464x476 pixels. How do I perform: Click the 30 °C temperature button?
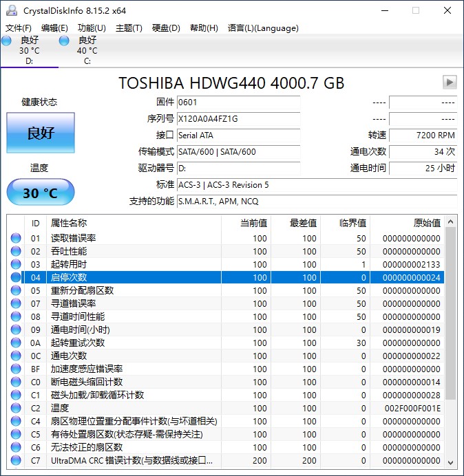41,193
